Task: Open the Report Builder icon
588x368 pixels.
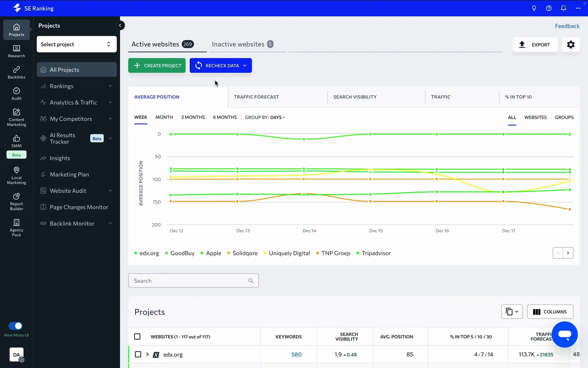Action: click(16, 201)
